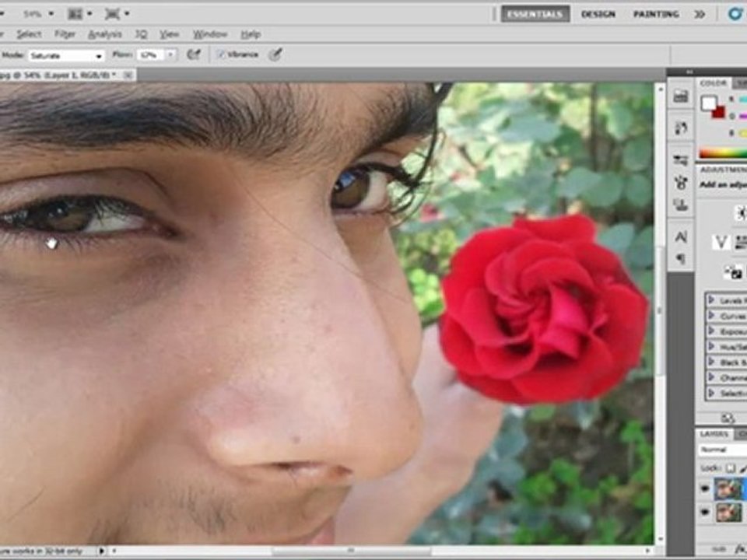
Task: Click the vertical scrollbar of canvas
Action: 661,312
